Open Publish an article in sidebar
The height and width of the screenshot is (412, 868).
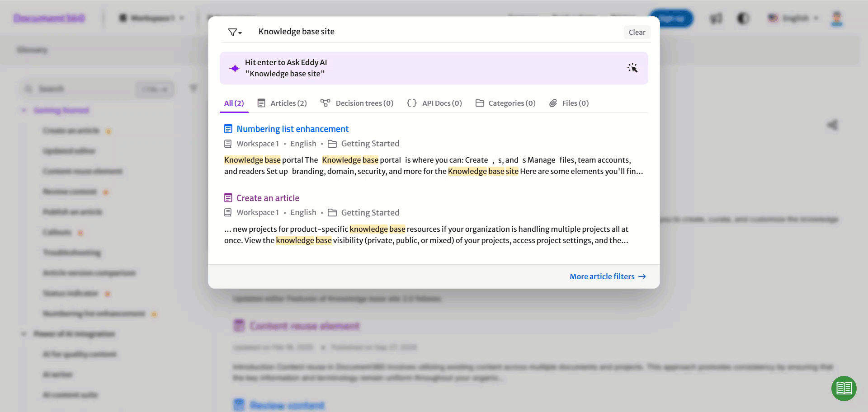72,212
